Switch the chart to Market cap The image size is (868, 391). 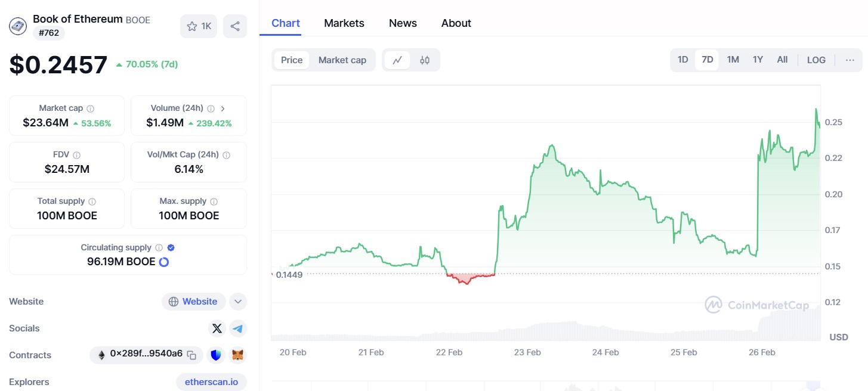(342, 60)
